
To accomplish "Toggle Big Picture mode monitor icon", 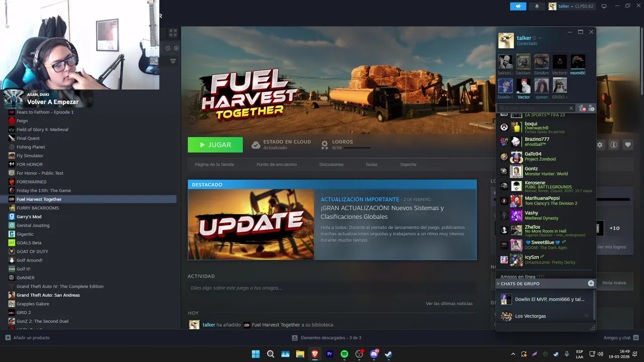I will coord(604,7).
